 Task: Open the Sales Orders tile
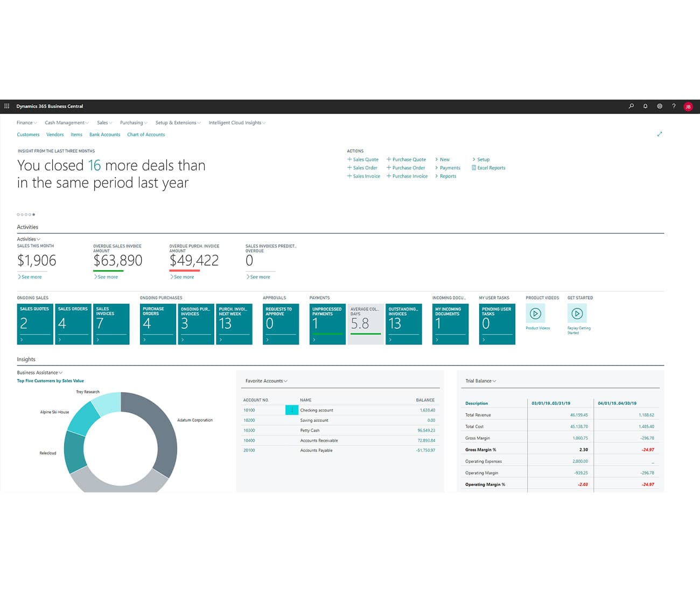pos(73,324)
